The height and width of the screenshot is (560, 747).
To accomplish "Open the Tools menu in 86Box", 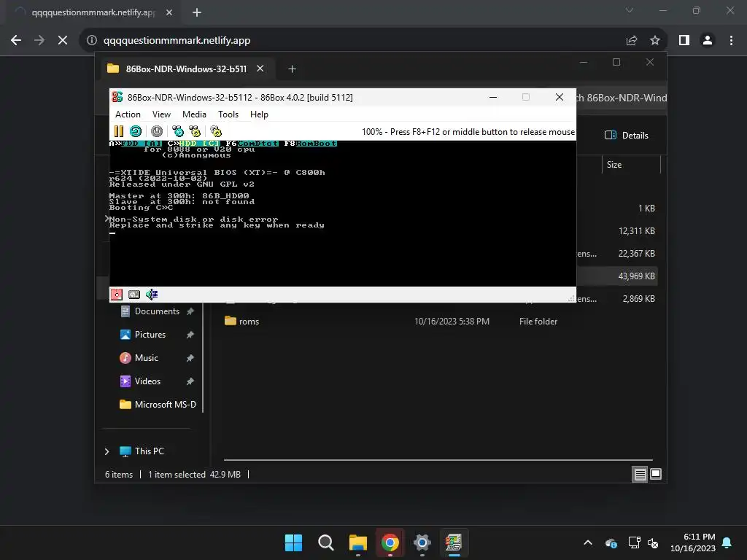I will click(x=228, y=114).
